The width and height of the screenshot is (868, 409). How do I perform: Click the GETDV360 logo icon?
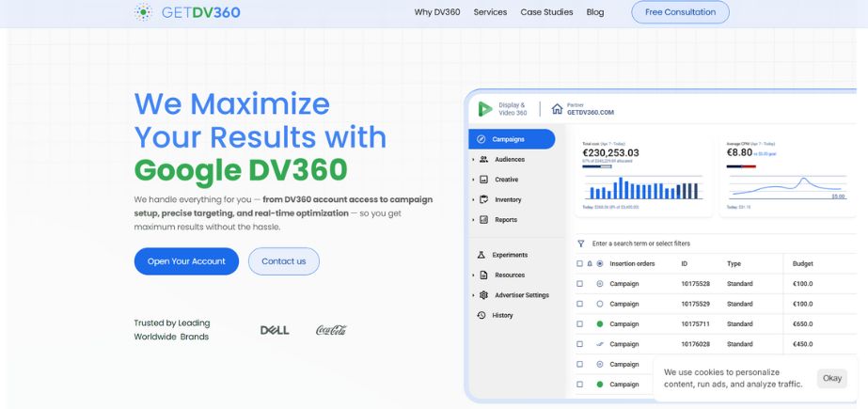[x=143, y=12]
